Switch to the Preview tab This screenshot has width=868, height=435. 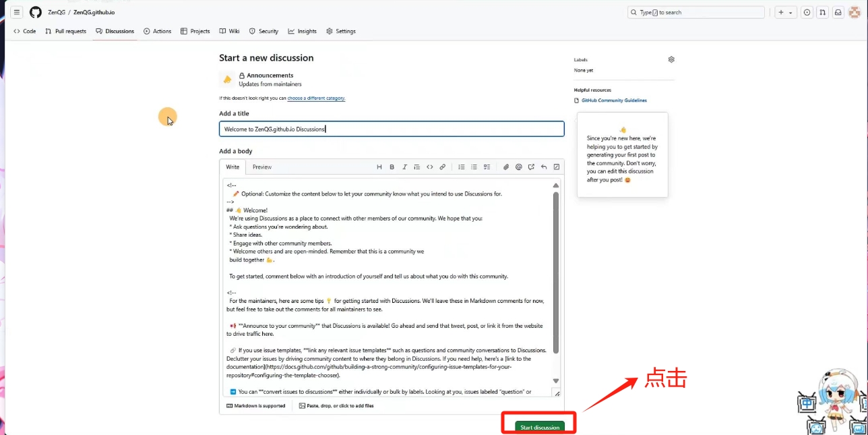tap(262, 167)
